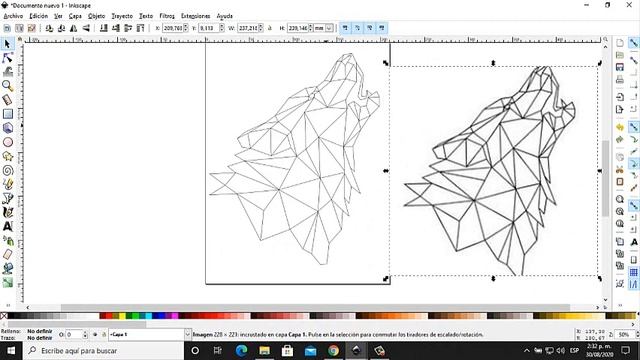Raise selection to top
This screenshot has height=360, width=640.
(x=140, y=28)
